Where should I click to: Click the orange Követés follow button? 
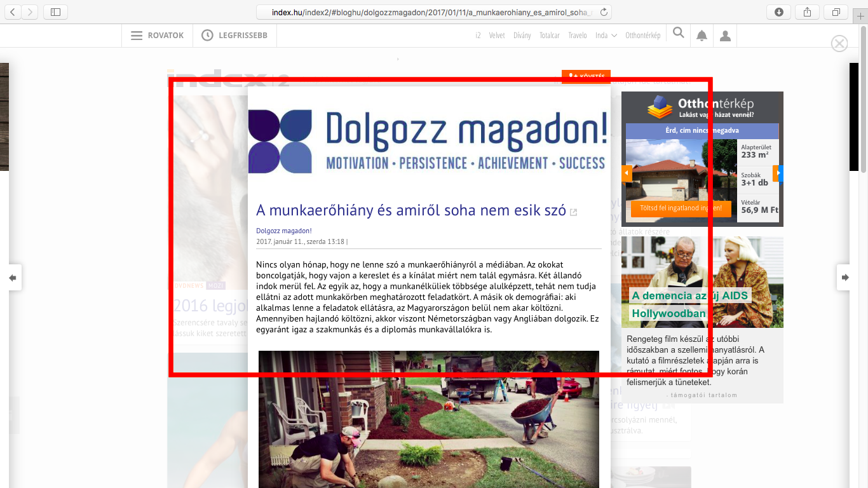click(586, 76)
